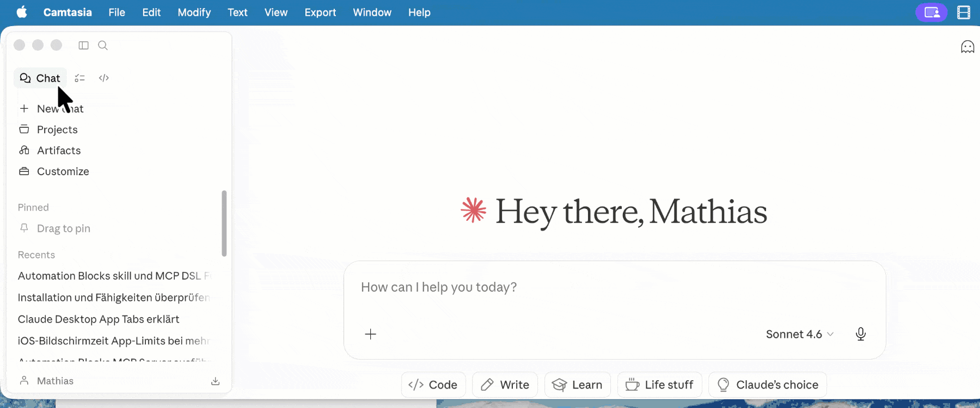Open the File menu
Image resolution: width=980 pixels, height=408 pixels.
point(117,12)
